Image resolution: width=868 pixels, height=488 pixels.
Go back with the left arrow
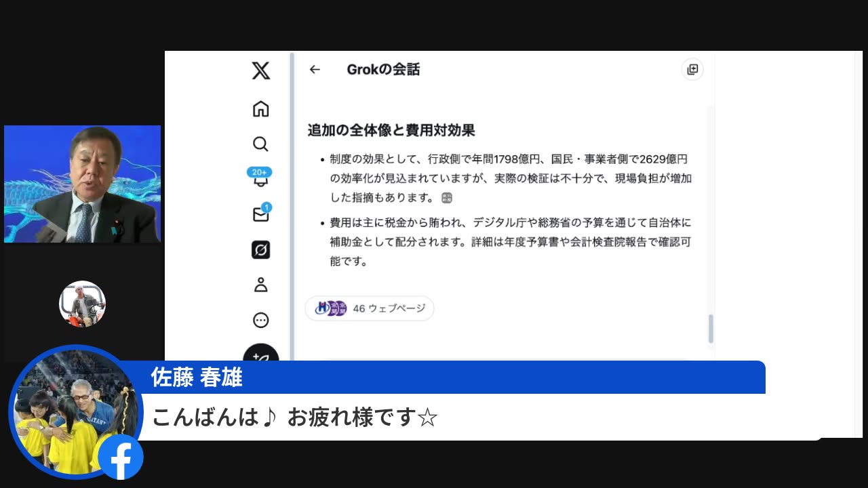click(315, 69)
